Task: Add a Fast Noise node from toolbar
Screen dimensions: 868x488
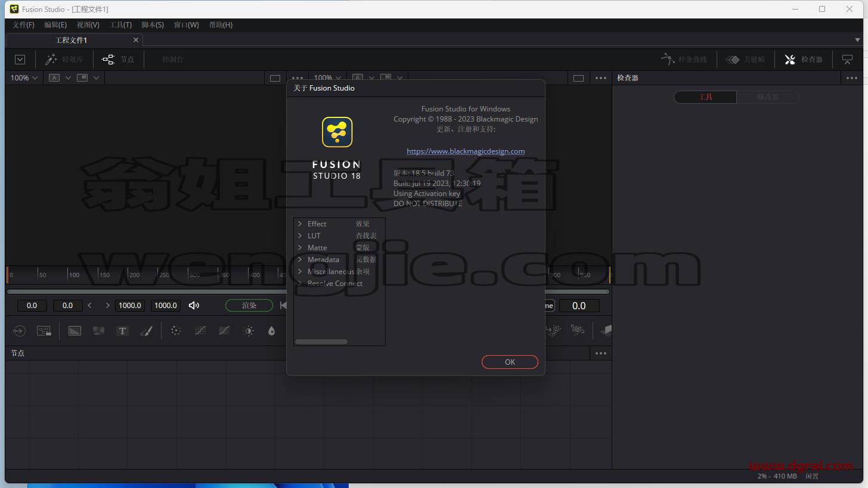Action: 98,331
